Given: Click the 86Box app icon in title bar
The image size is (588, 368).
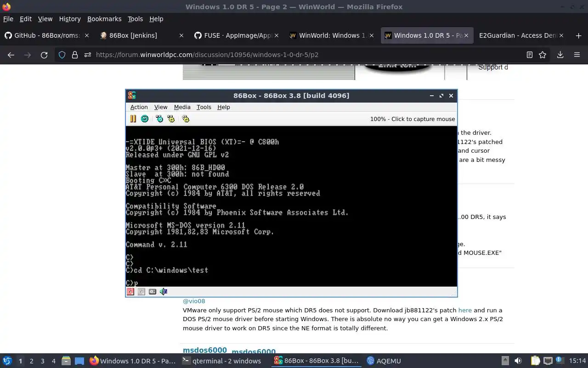Looking at the screenshot, I should (x=132, y=95).
